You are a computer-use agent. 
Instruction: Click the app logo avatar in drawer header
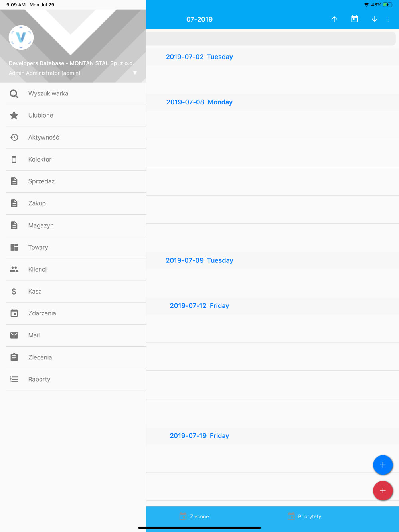coord(21,37)
